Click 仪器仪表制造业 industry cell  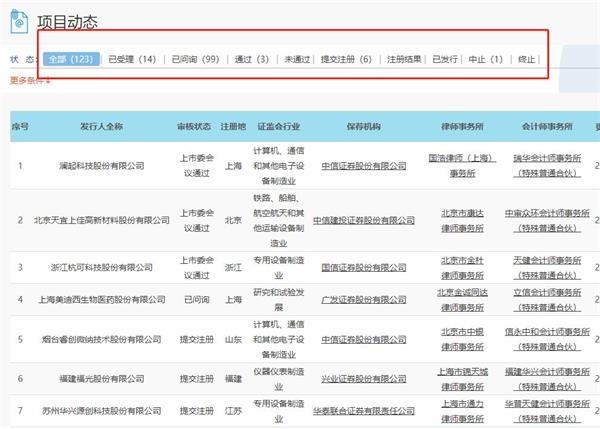pyautogui.click(x=279, y=379)
